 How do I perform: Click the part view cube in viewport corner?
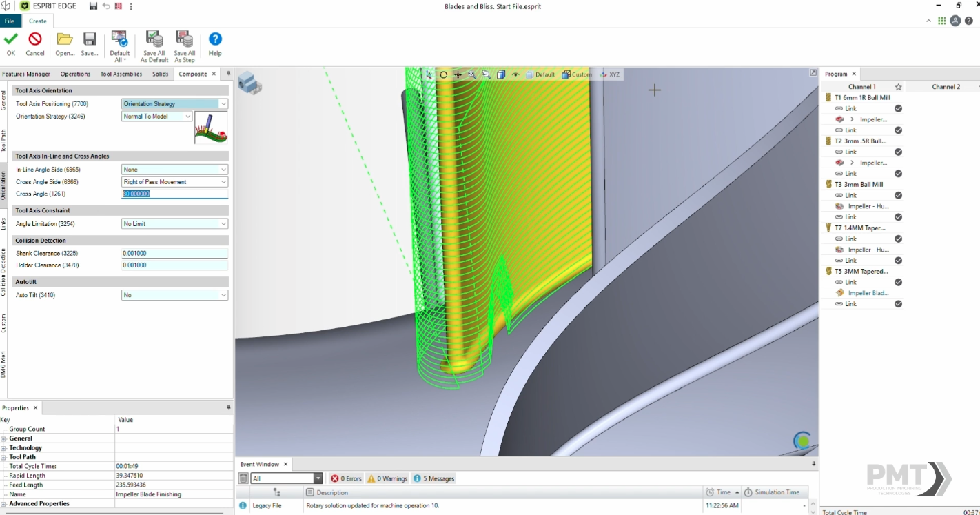249,83
